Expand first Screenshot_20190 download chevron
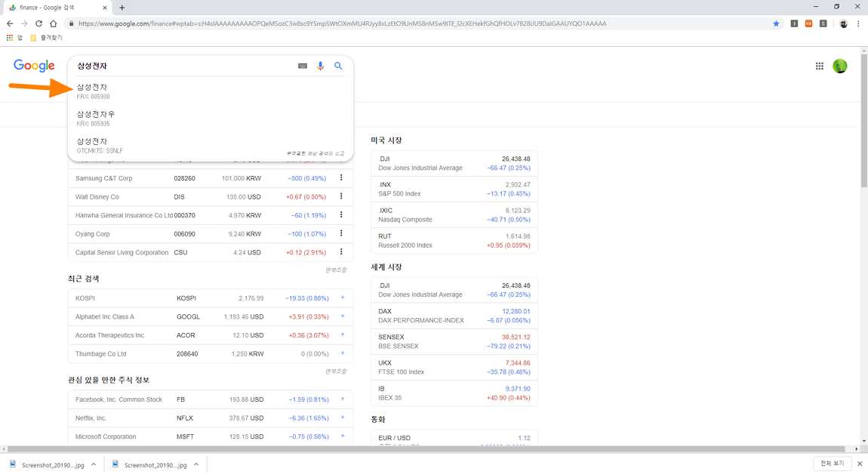This screenshot has height=475, width=868. click(94, 464)
